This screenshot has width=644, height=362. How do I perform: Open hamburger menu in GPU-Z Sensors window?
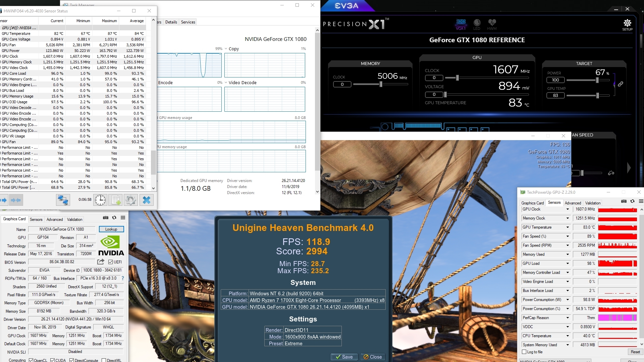pos(641,201)
